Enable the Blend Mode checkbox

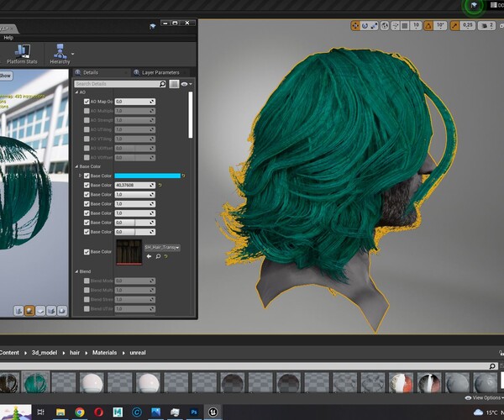(x=87, y=281)
